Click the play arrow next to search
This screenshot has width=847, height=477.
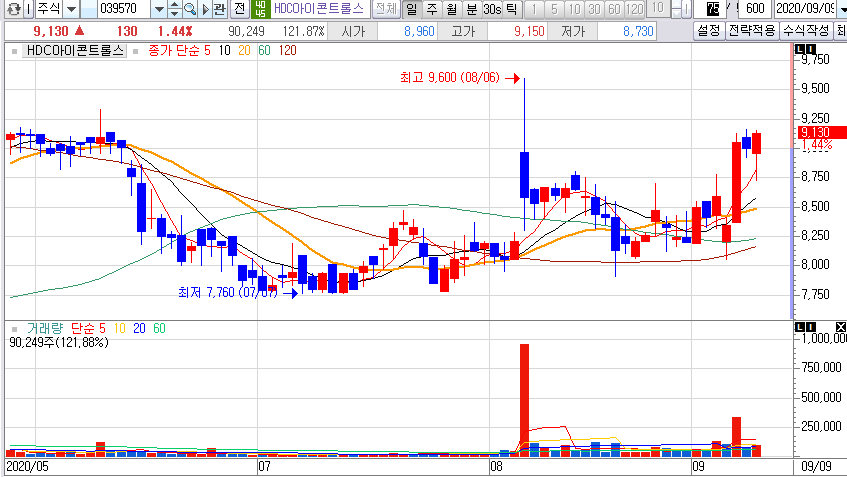[x=205, y=9]
